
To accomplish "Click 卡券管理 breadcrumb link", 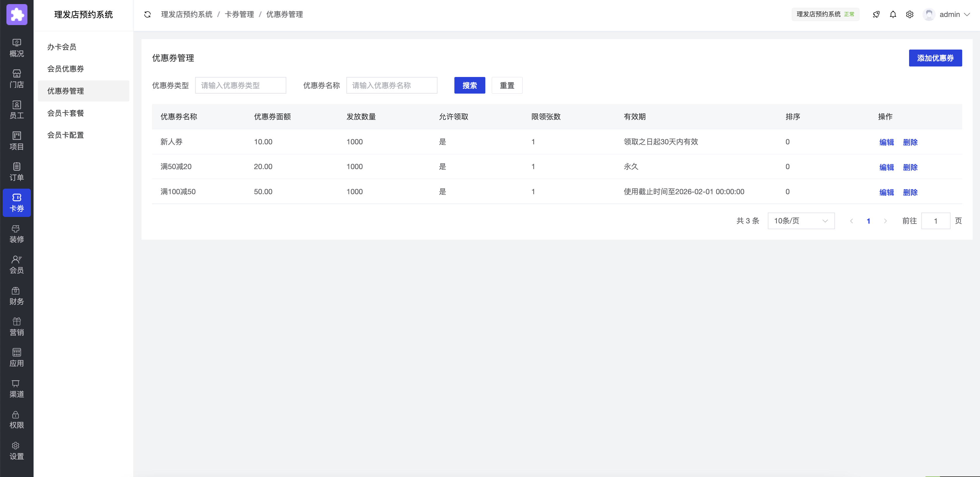I will click(239, 15).
